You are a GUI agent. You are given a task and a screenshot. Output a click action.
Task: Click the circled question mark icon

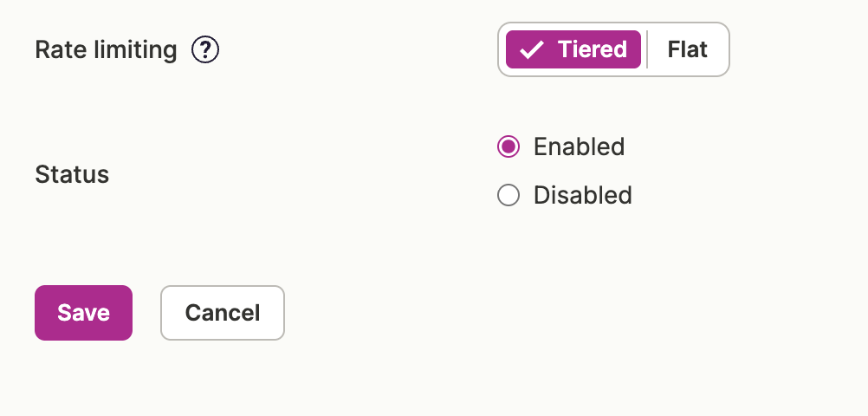pos(205,50)
